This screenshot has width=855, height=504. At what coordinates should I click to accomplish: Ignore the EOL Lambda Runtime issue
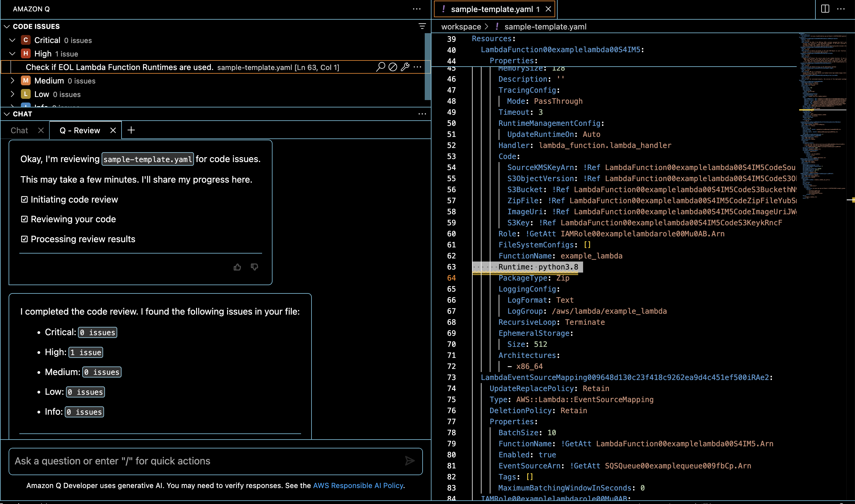[393, 67]
